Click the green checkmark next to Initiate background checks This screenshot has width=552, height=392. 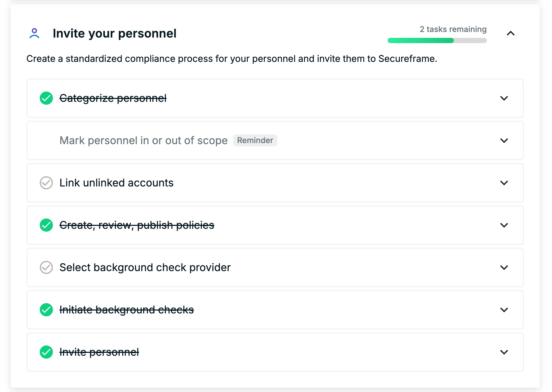[x=46, y=310]
